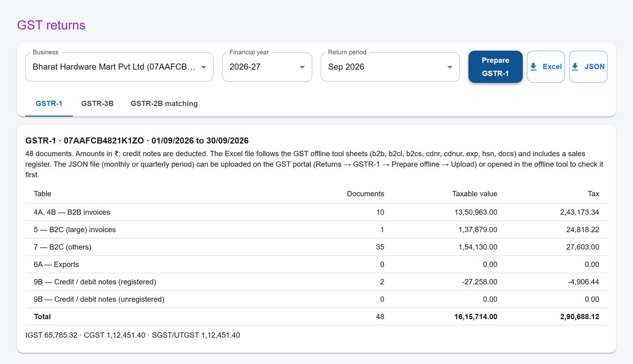
Task: Click the GSTR-1 period header line
Action: point(137,141)
